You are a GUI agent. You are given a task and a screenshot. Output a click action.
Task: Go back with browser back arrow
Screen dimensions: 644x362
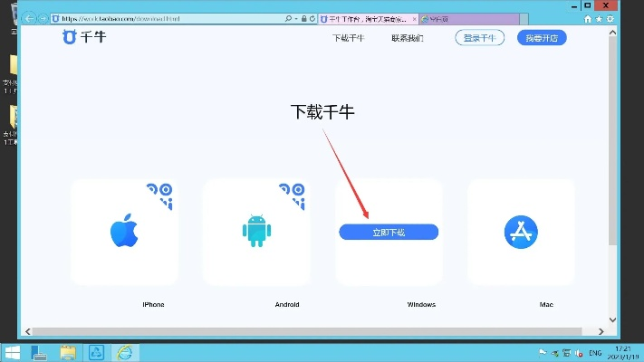click(29, 18)
